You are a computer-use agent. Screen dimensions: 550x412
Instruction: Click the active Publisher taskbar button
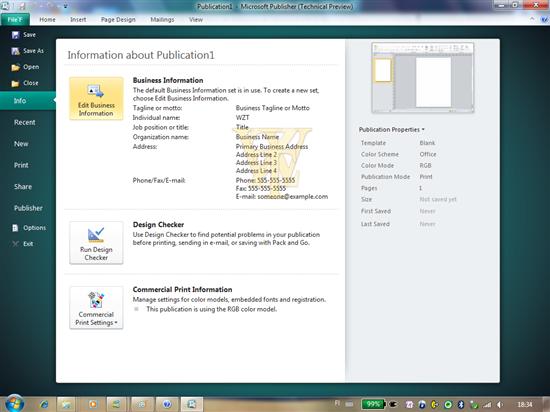pos(192,404)
